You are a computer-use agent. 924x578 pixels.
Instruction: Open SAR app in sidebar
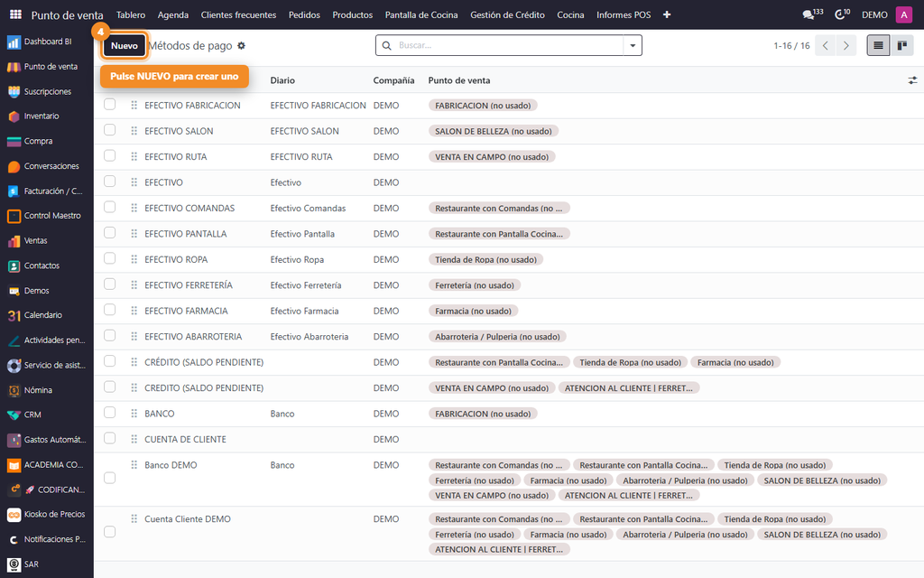coord(47,564)
